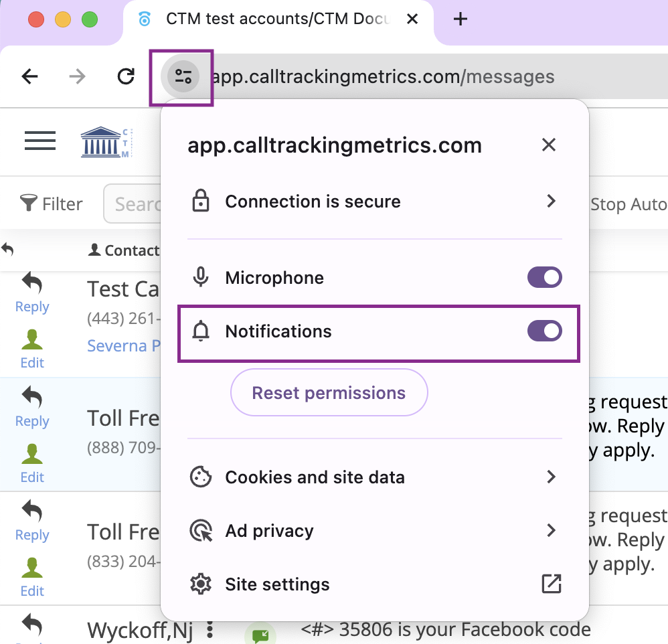Toggle Notifications permission back on

[x=544, y=331]
